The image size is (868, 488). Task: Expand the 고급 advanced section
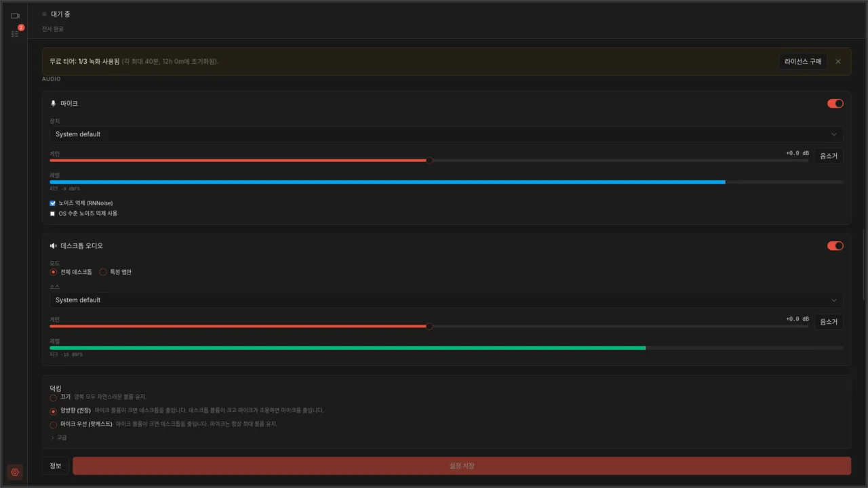(x=59, y=438)
